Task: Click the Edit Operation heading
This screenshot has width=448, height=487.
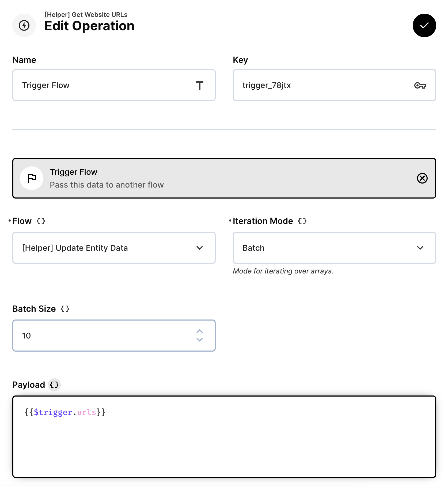Action: click(x=90, y=26)
